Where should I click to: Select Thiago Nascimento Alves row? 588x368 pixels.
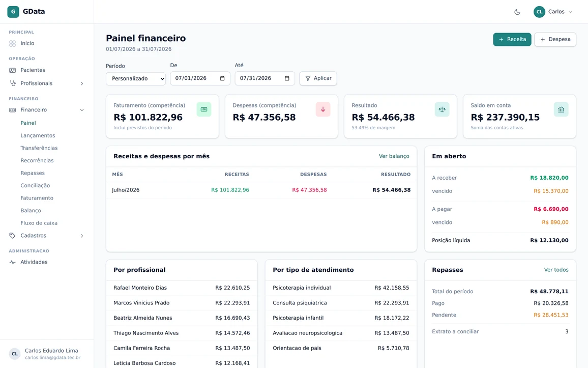182,333
